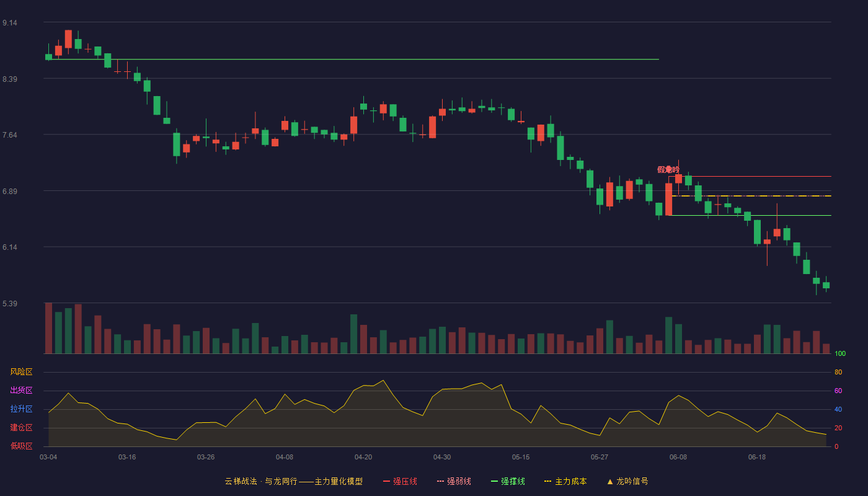
Task: Click the orange 80 indicator scale value
Action: click(x=838, y=372)
